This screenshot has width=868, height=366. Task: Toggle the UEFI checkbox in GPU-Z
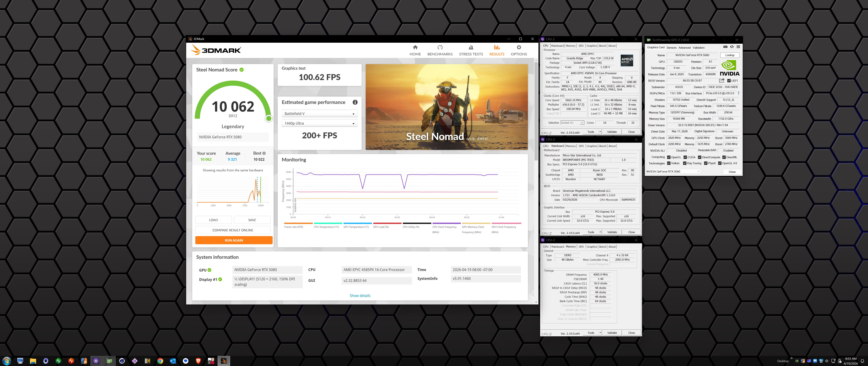(x=729, y=81)
